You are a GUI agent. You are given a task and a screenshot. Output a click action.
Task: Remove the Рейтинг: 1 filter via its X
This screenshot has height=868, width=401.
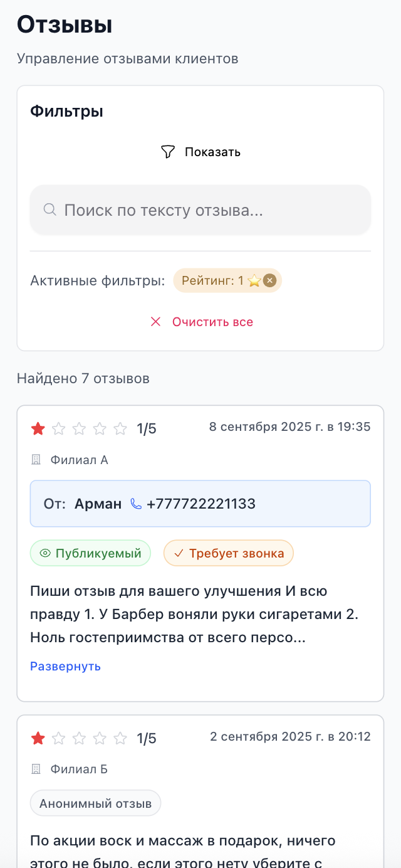[x=269, y=280]
